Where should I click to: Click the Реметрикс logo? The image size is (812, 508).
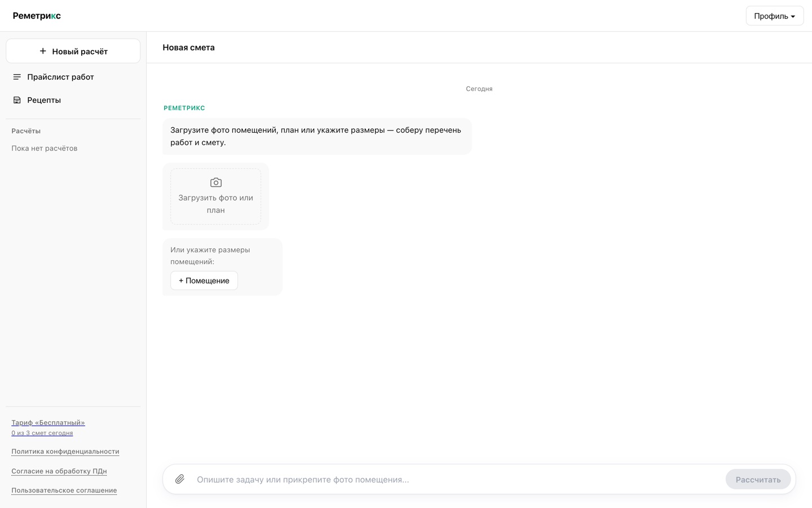(37, 16)
